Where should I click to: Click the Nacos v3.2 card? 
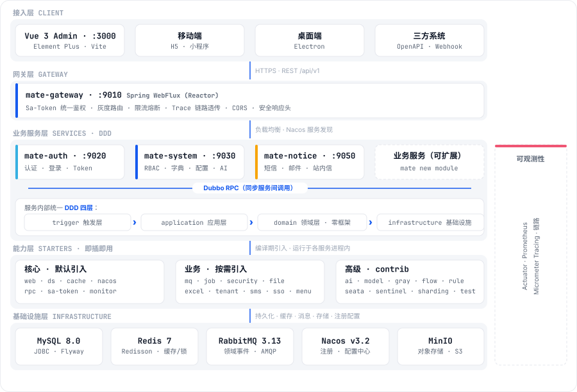[x=345, y=347]
